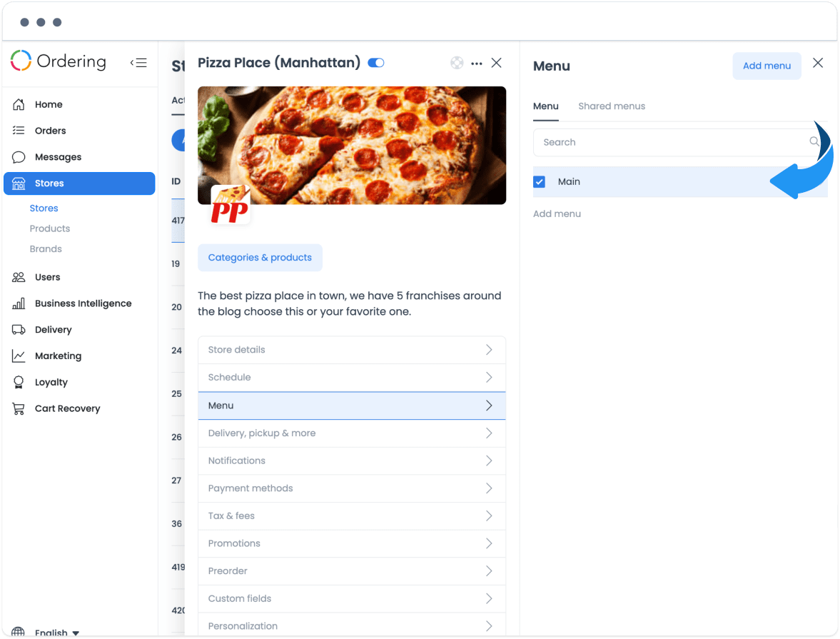Click the Messages chat bubble icon

(x=19, y=157)
